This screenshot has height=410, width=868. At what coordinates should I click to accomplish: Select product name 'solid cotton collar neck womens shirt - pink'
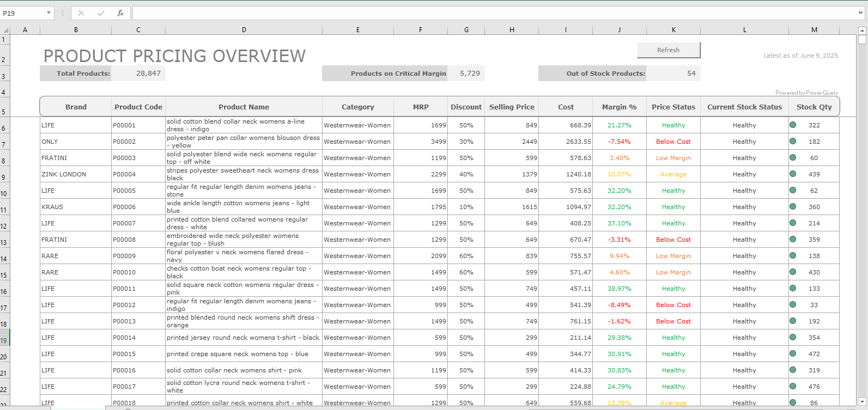[x=244, y=370]
